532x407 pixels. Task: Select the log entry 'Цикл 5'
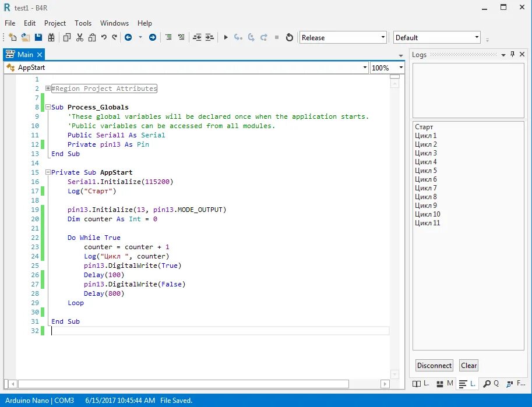pos(426,171)
